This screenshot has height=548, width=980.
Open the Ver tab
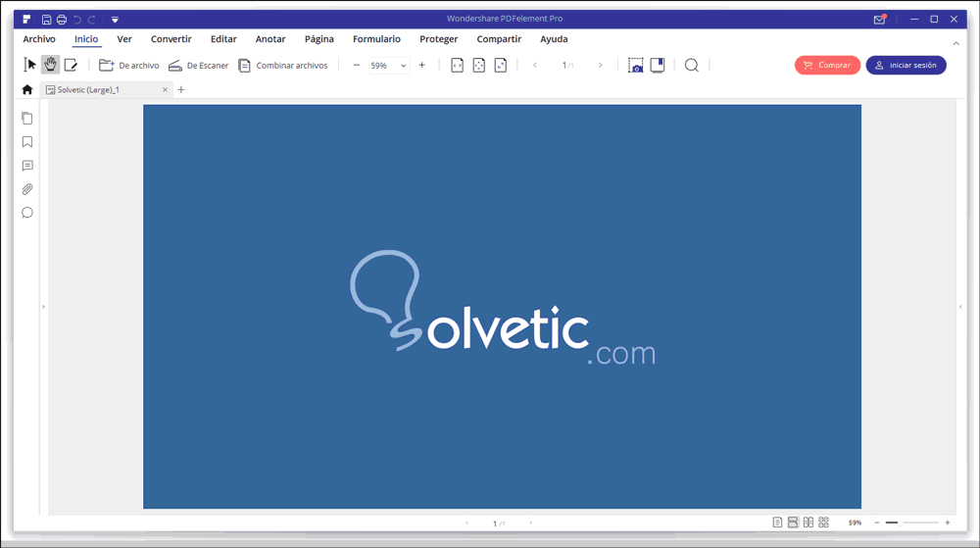coord(124,39)
